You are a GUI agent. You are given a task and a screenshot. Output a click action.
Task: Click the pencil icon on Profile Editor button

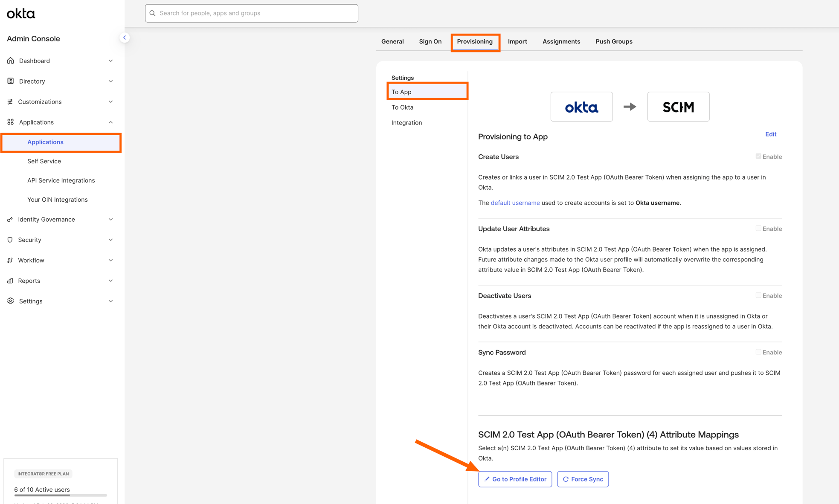click(x=487, y=479)
